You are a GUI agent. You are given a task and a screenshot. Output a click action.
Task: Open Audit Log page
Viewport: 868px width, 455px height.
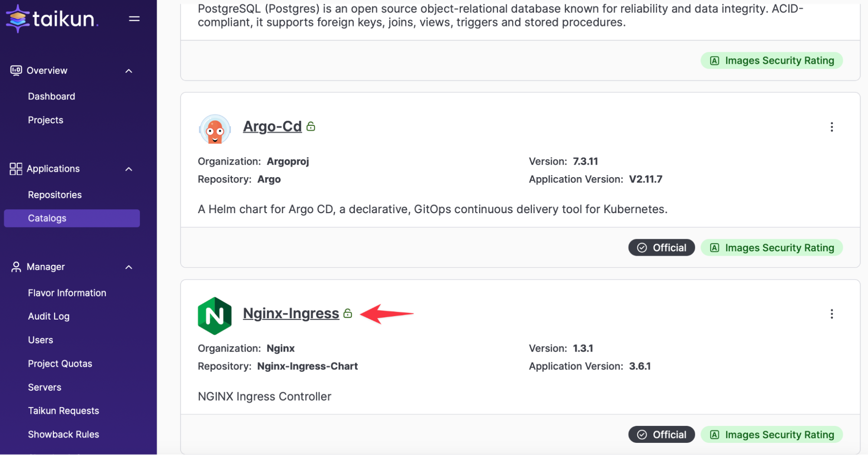point(49,317)
